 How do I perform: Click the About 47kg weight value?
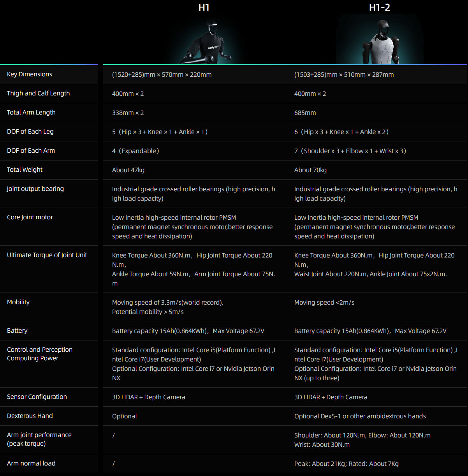point(128,170)
